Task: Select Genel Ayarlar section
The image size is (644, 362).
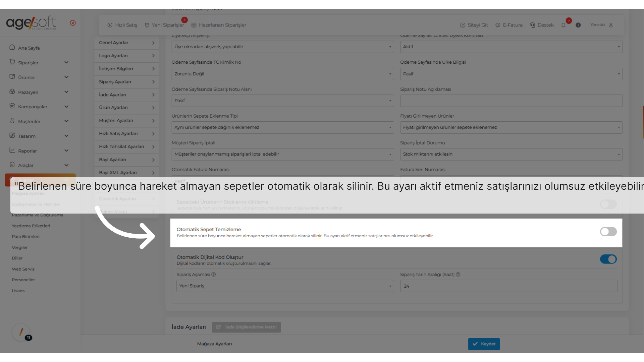Action: click(127, 43)
